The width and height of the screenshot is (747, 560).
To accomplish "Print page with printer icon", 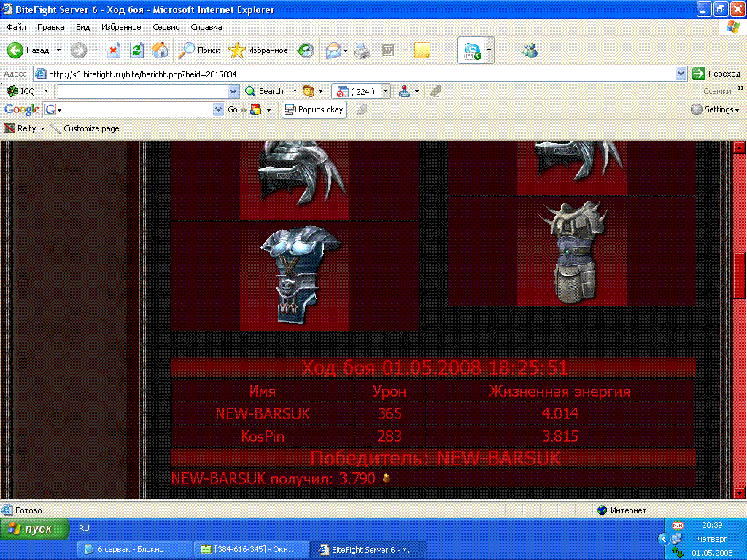I will click(x=362, y=50).
